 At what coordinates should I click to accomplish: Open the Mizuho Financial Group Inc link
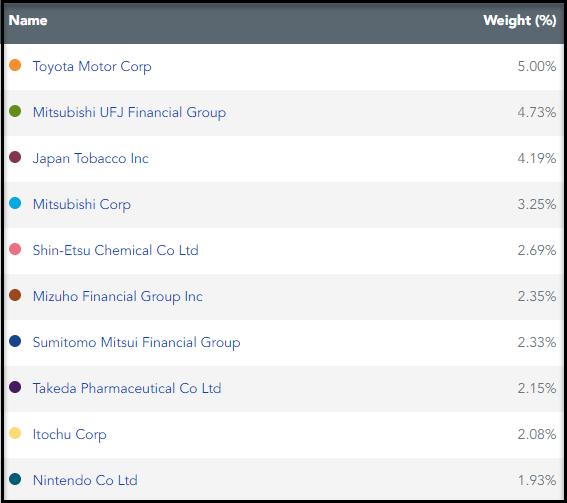click(x=118, y=297)
